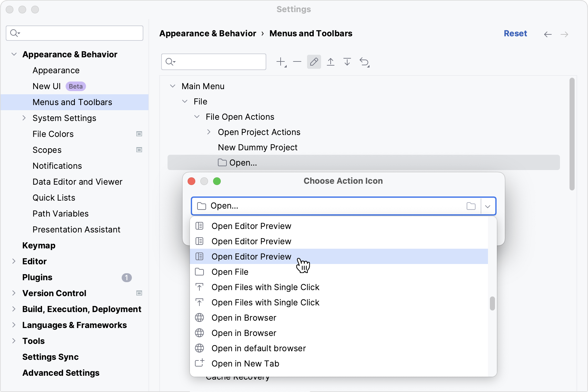The image size is (588, 392).
Task: Choose Open File from the list
Action: pyautogui.click(x=339, y=272)
